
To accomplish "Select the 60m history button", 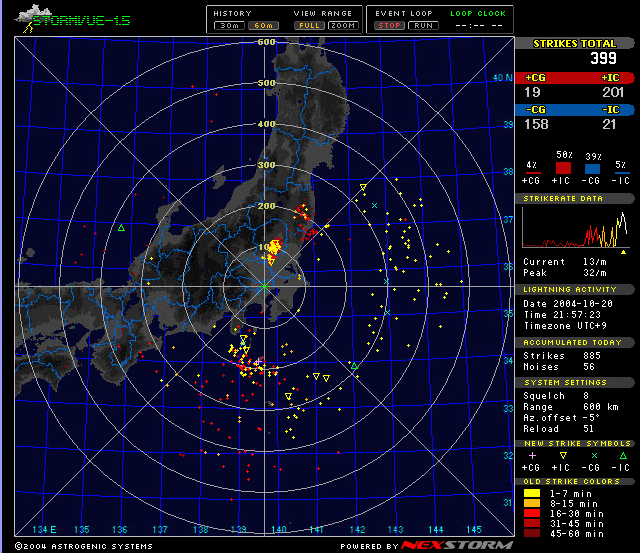I will [264, 26].
